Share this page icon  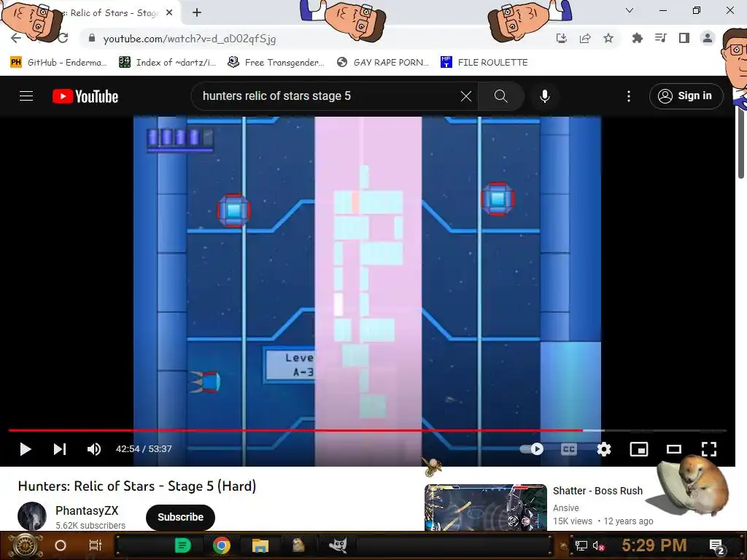(585, 38)
